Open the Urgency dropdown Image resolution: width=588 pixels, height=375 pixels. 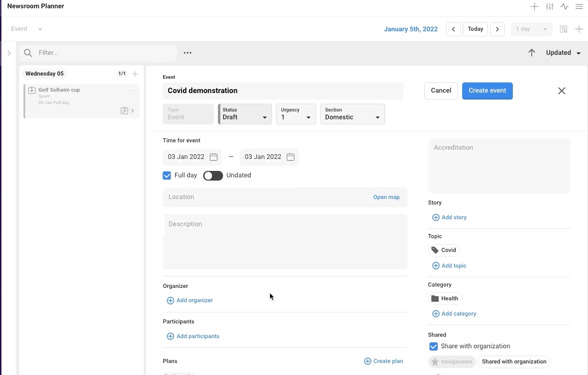pyautogui.click(x=296, y=114)
